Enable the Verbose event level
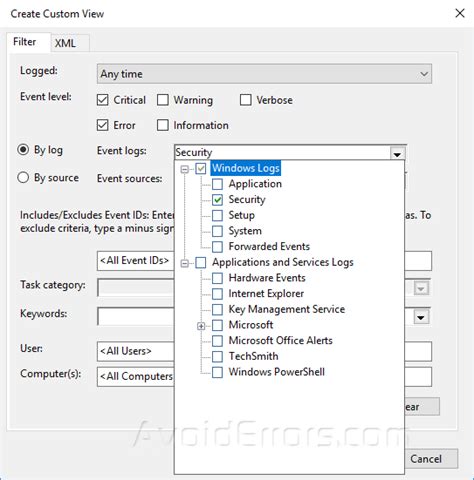Screen dimensions: 474x480 click(x=246, y=100)
